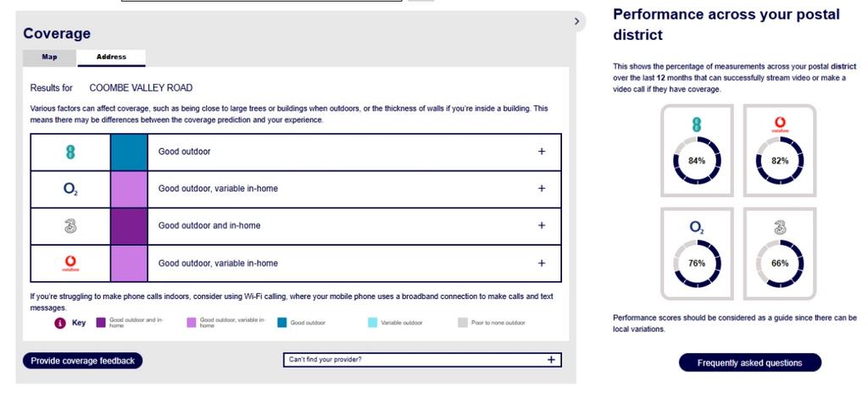Click Provide coverage feedback button
Screen dimensions: 868x393
(82, 361)
